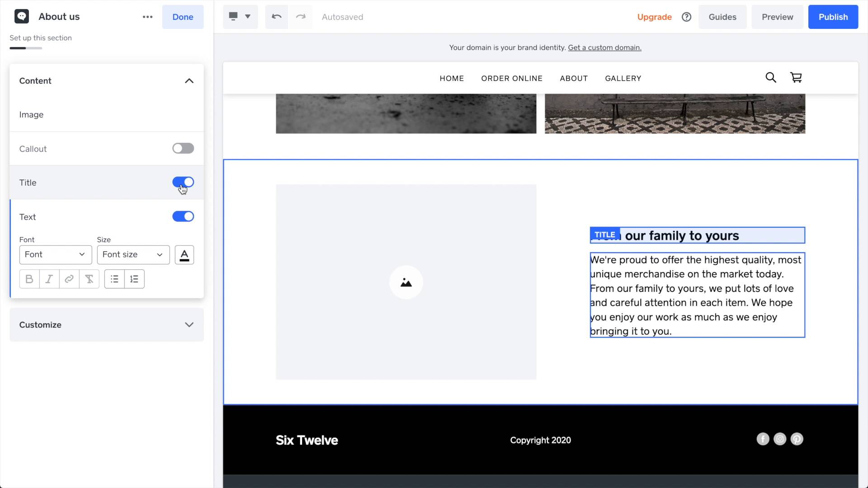Click the insert link icon
Screen dimensions: 868x488
click(x=69, y=279)
